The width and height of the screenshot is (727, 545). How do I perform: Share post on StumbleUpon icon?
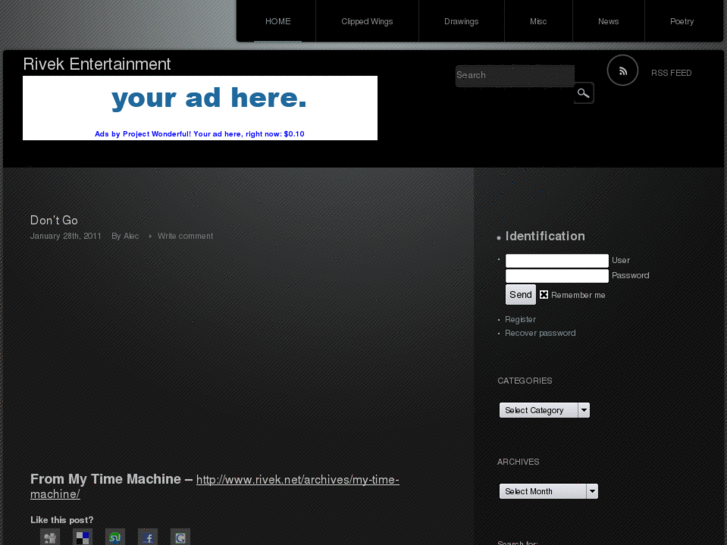pos(115,537)
